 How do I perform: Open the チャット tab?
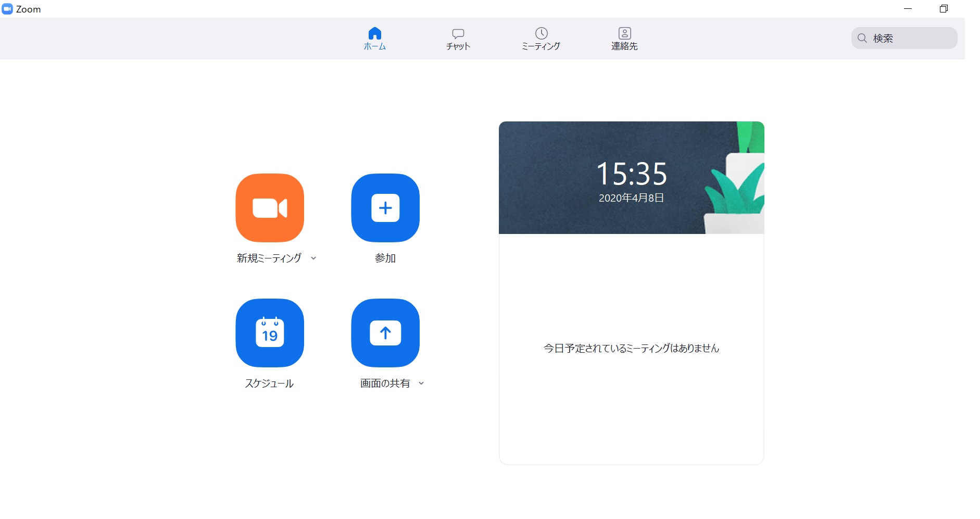458,39
